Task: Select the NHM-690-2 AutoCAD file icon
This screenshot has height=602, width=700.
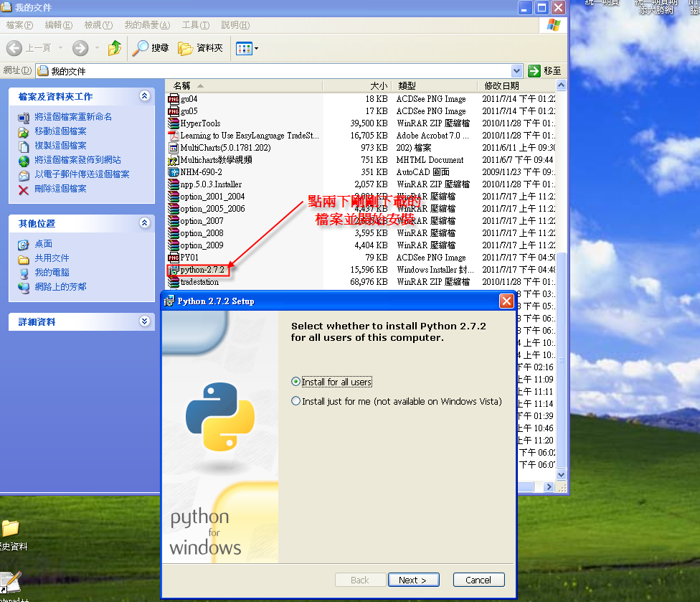Action: (x=174, y=172)
